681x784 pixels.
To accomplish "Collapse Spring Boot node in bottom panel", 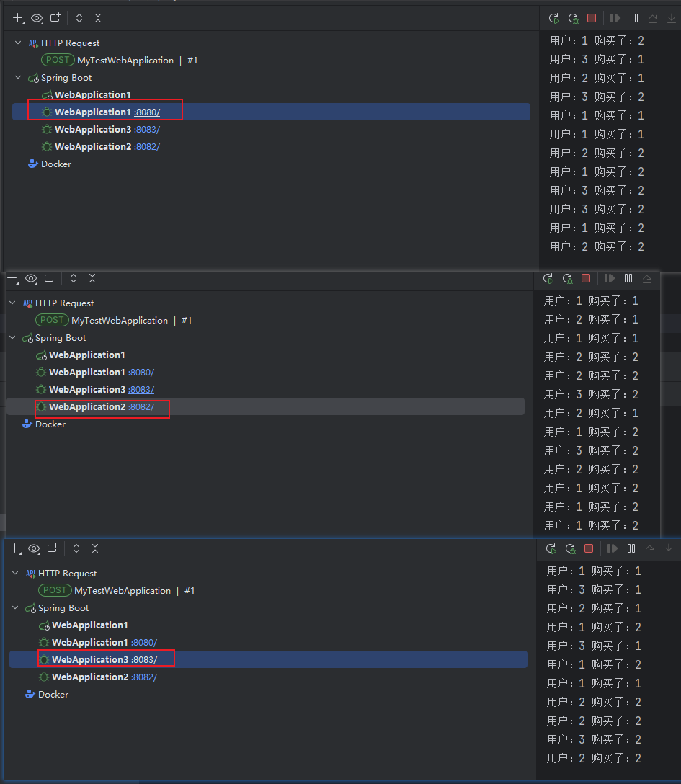I will (16, 608).
